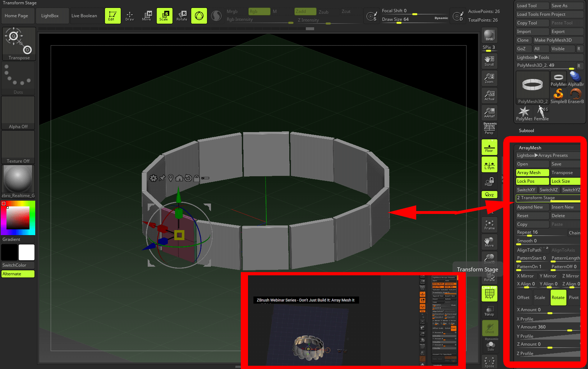
Task: Select the Scale tool icon
Action: (164, 16)
